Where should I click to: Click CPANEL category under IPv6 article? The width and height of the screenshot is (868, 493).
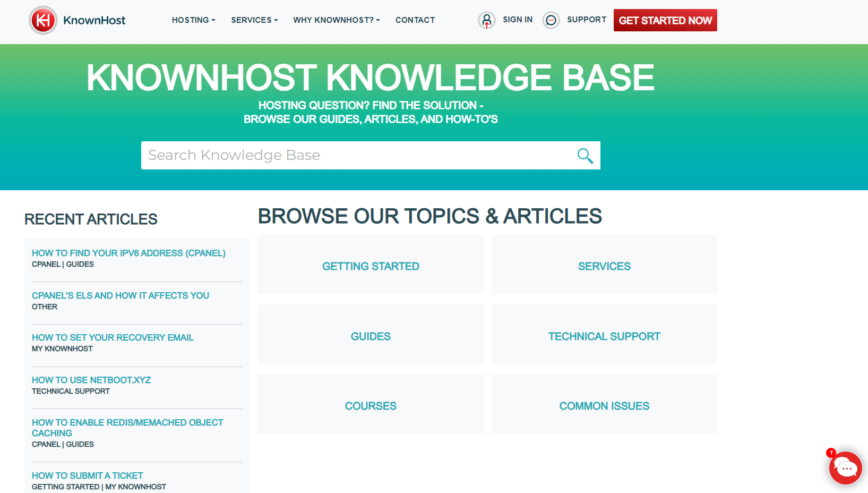pos(46,264)
